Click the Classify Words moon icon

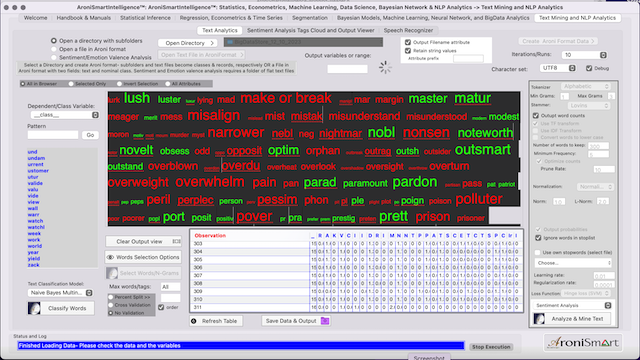coord(34,308)
